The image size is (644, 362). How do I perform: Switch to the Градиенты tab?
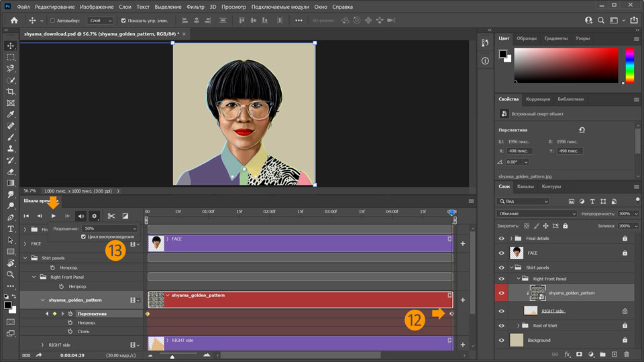(x=556, y=38)
